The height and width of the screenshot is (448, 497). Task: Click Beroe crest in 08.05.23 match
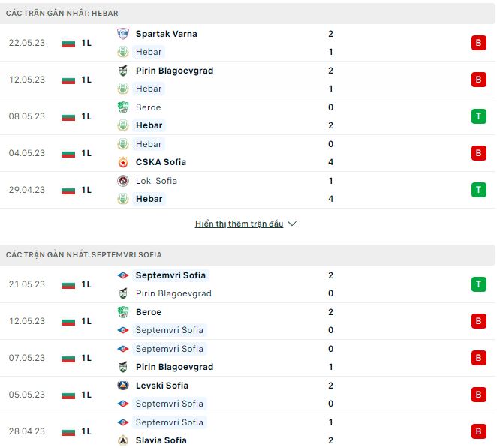[x=123, y=107]
